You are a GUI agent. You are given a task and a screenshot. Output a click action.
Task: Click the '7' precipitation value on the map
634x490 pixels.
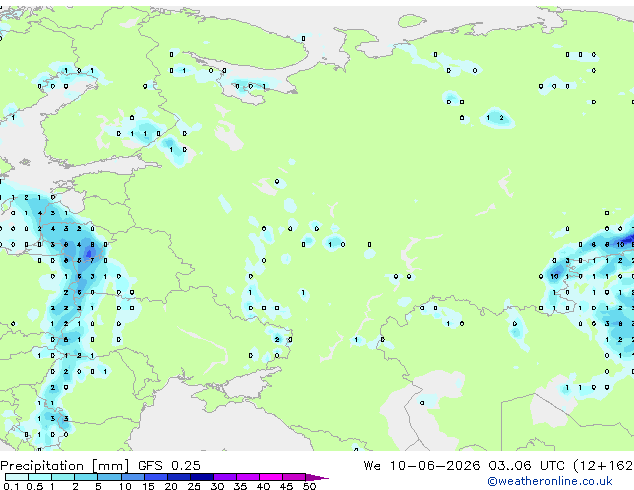click(92, 260)
